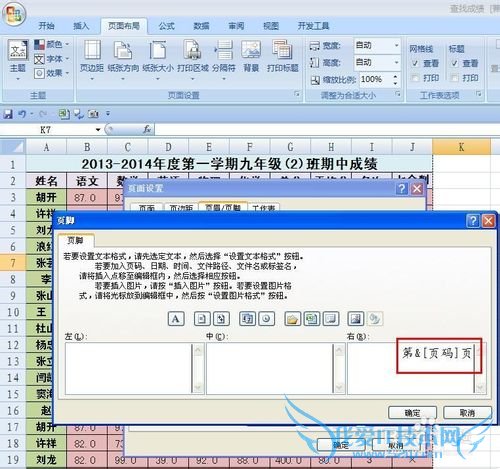This screenshot has height=469, width=500.
Task: Click the greyed Format Picture icon
Action: tap(375, 319)
